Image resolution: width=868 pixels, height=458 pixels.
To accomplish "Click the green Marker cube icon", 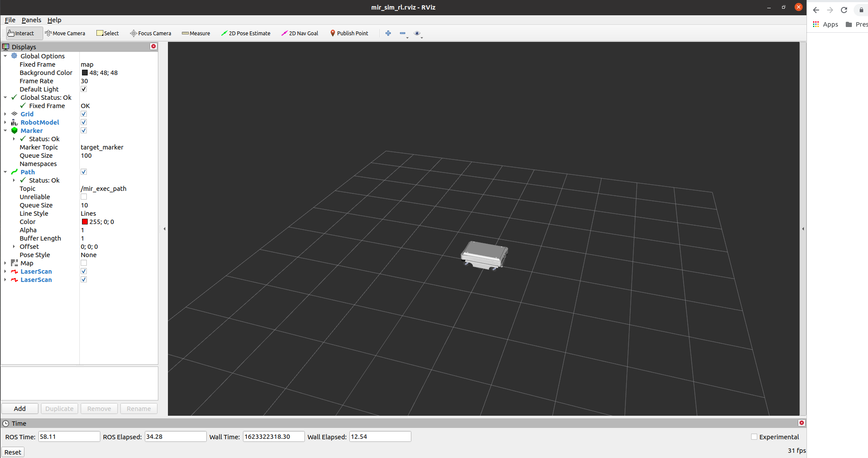I will tap(14, 130).
